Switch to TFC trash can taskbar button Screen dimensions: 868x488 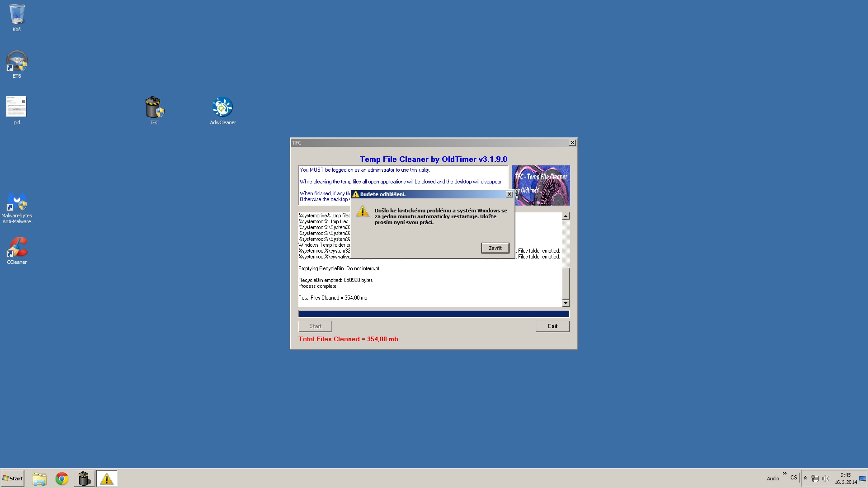[84, 479]
